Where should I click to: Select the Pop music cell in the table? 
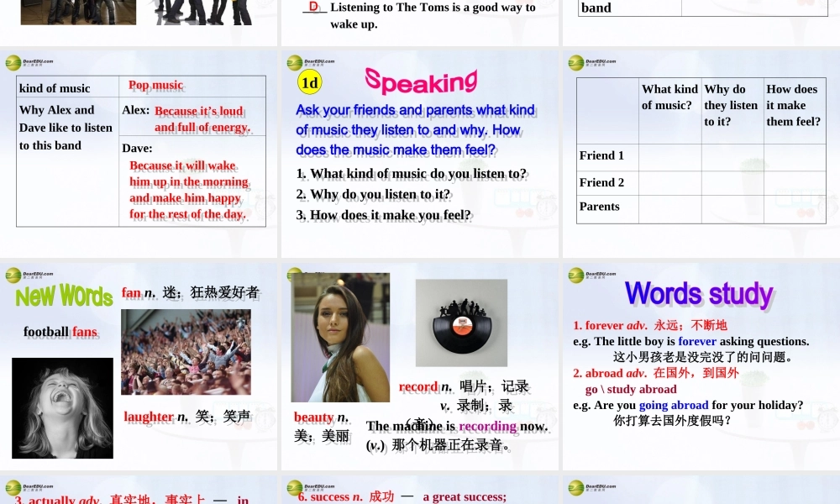click(x=155, y=85)
